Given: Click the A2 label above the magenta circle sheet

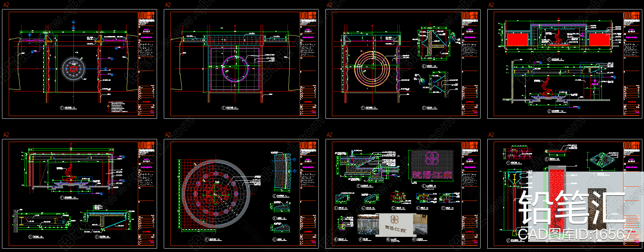Looking at the screenshot, I should [x=168, y=5].
